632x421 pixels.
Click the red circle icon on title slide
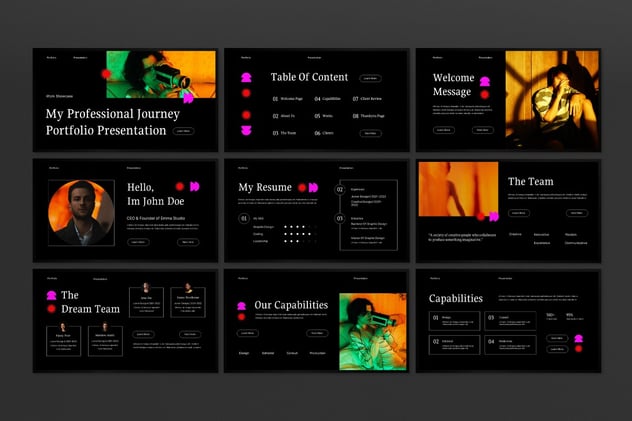pos(106,73)
